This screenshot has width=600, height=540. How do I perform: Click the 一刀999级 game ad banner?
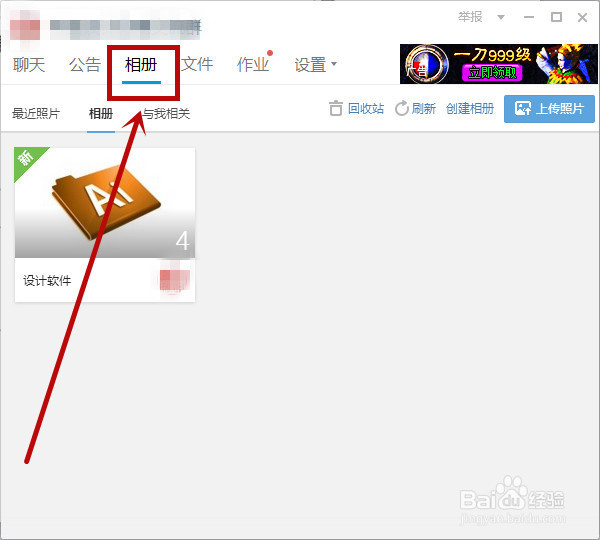499,64
